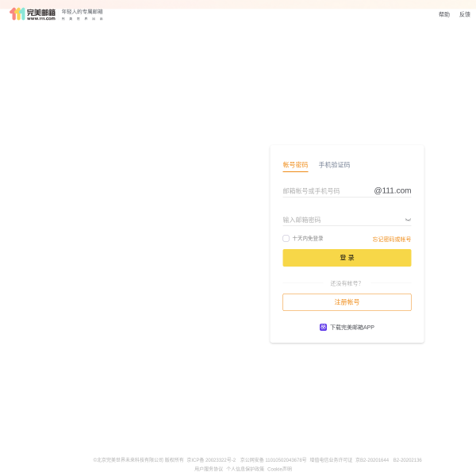Click the 京公网安备 footer link
476x476 pixels.
273,460
